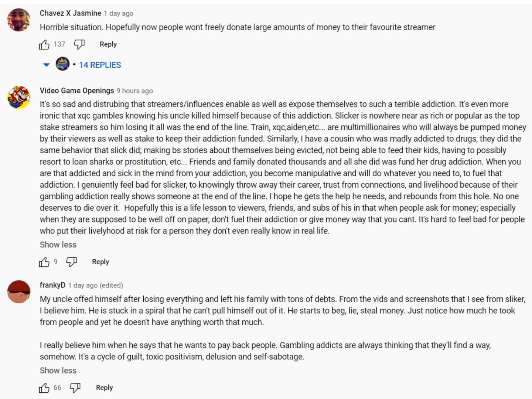The image size is (532, 399).
Task: Like Chavez X Jasmine's comment
Action: [44, 45]
